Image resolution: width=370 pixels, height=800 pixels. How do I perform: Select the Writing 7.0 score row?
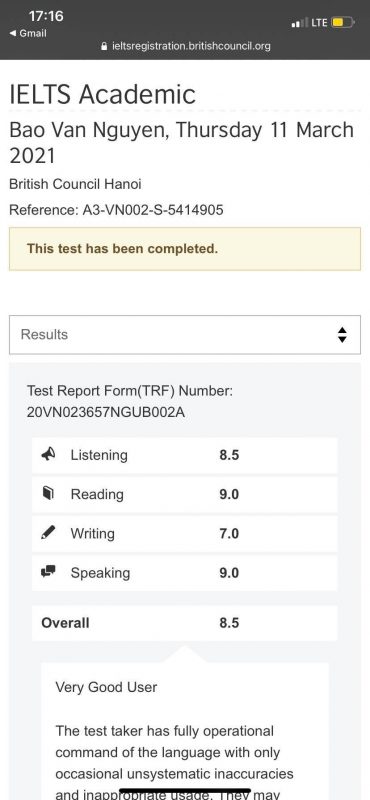point(185,534)
